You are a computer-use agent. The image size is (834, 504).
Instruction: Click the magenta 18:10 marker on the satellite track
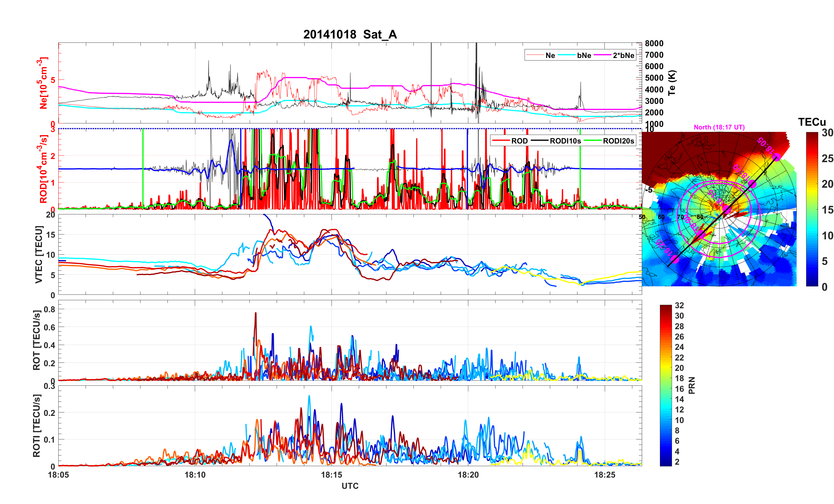(x=752, y=184)
